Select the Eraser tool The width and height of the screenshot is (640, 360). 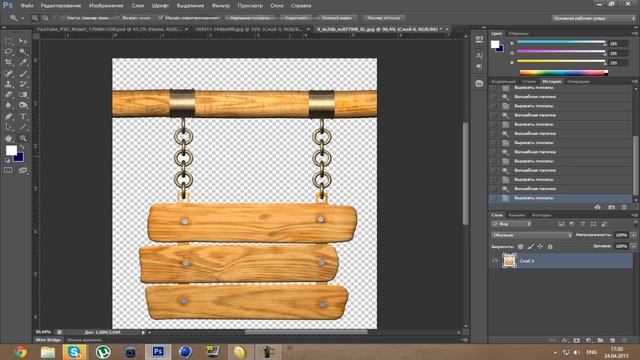coord(9,94)
